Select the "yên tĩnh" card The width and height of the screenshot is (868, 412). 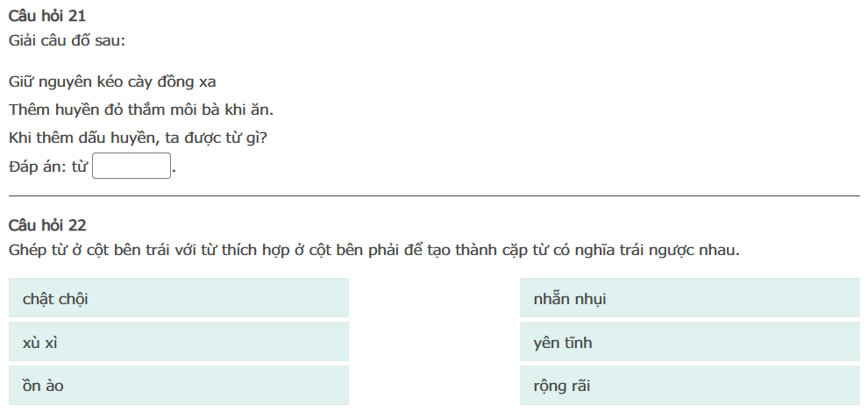tap(689, 342)
